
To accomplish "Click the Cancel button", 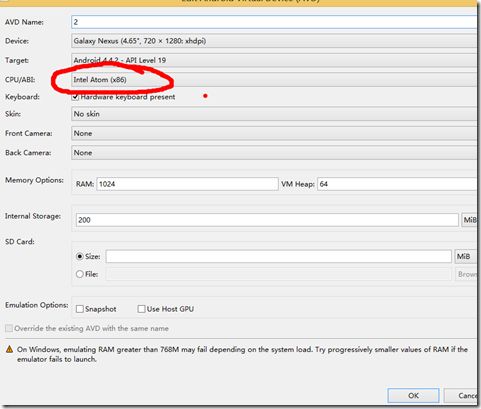I will [x=462, y=395].
